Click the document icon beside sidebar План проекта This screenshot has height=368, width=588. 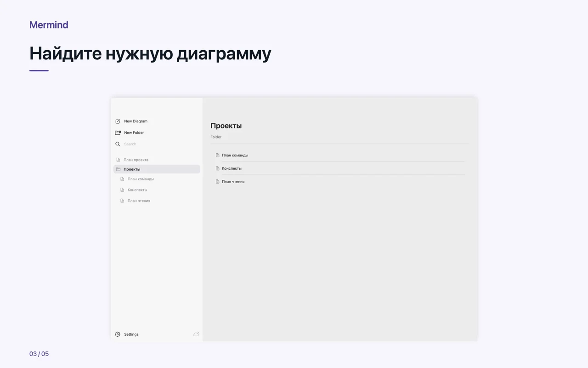118,160
